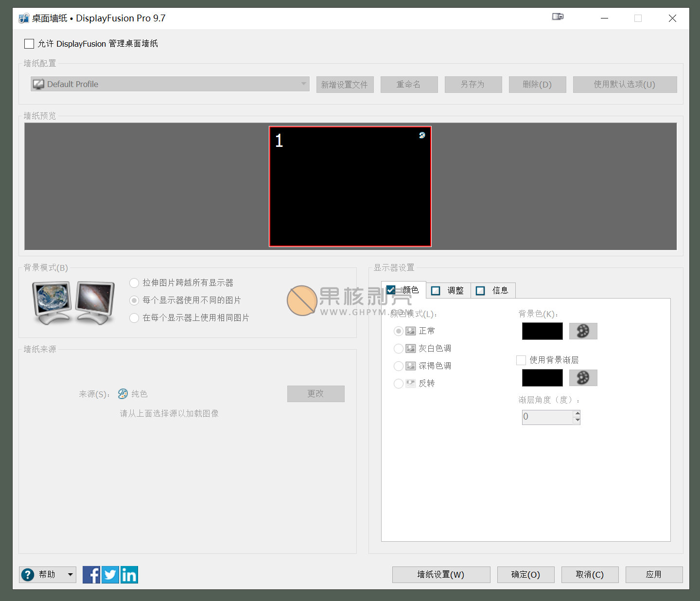Click the Facebook icon

tap(91, 575)
